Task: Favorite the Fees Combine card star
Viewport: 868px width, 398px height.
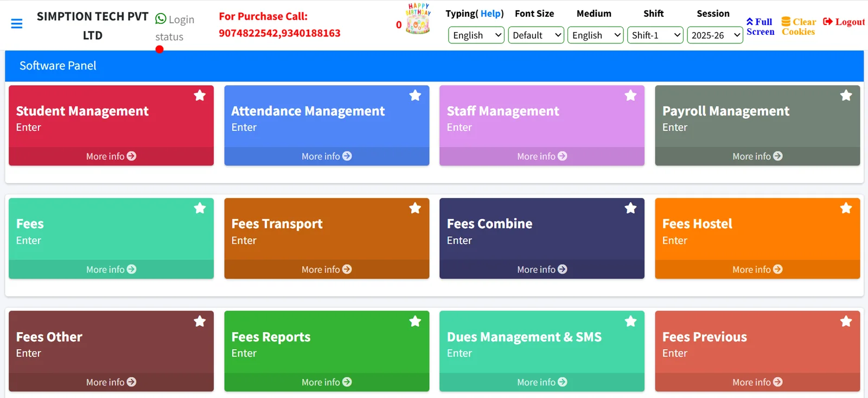Action: (x=630, y=208)
